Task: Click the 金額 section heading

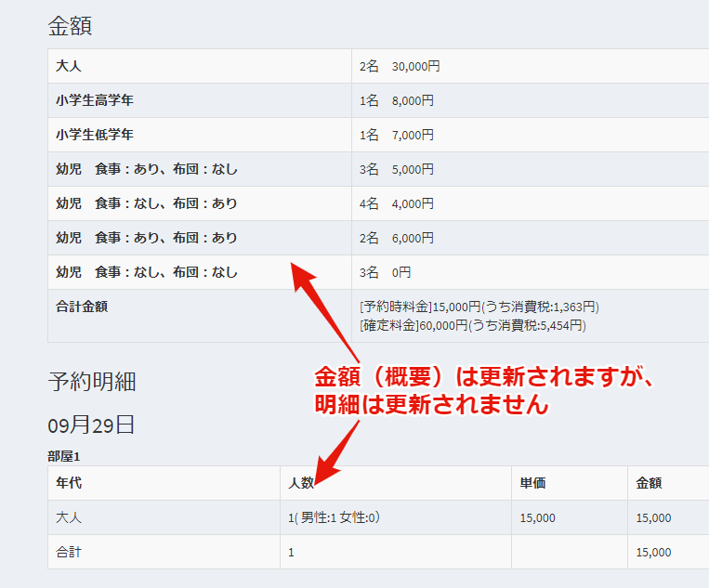Action: click(x=70, y=26)
